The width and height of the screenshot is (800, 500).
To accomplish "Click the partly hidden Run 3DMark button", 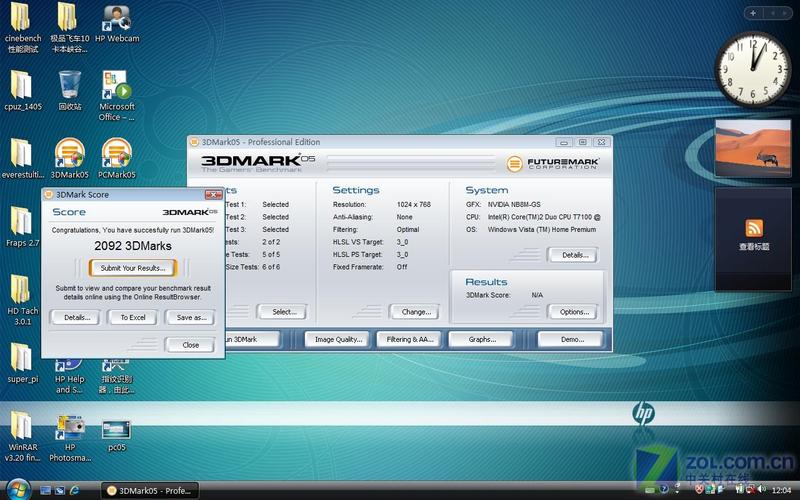I will (252, 339).
